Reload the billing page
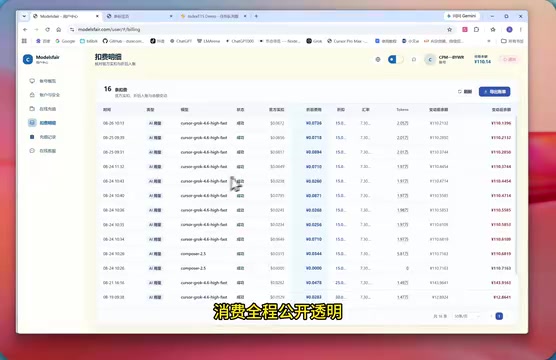Viewport: 556px width, 360px height. pos(48,29)
